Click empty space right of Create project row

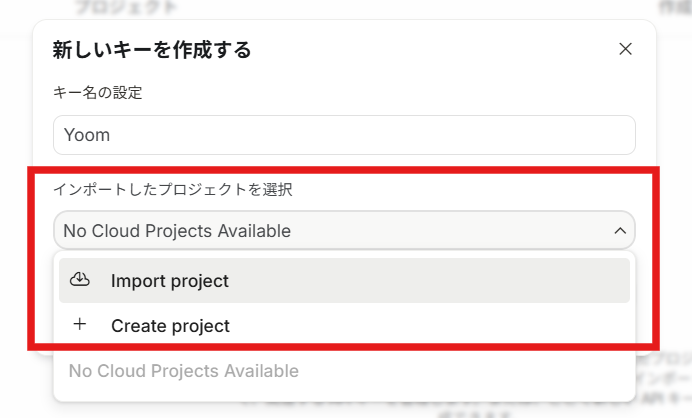click(450, 325)
